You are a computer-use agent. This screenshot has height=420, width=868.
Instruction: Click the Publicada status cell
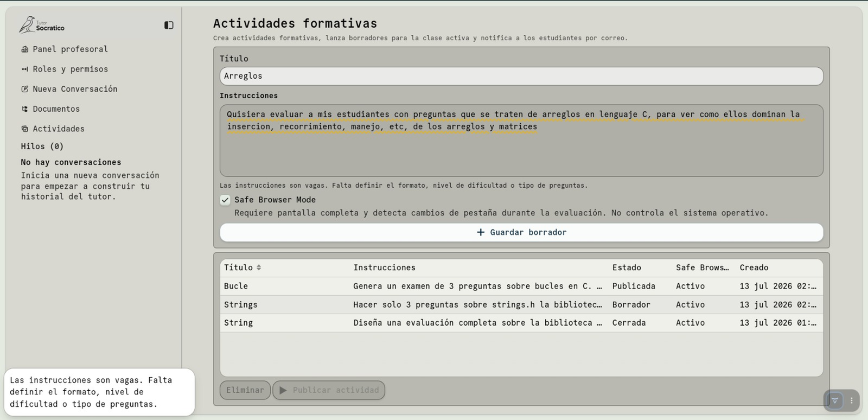point(634,286)
